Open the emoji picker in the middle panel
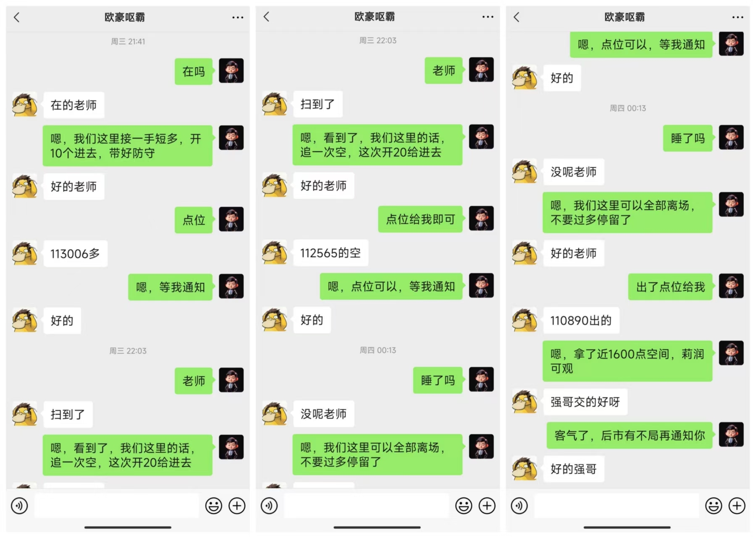Image resolution: width=756 pixels, height=538 pixels. (x=464, y=506)
